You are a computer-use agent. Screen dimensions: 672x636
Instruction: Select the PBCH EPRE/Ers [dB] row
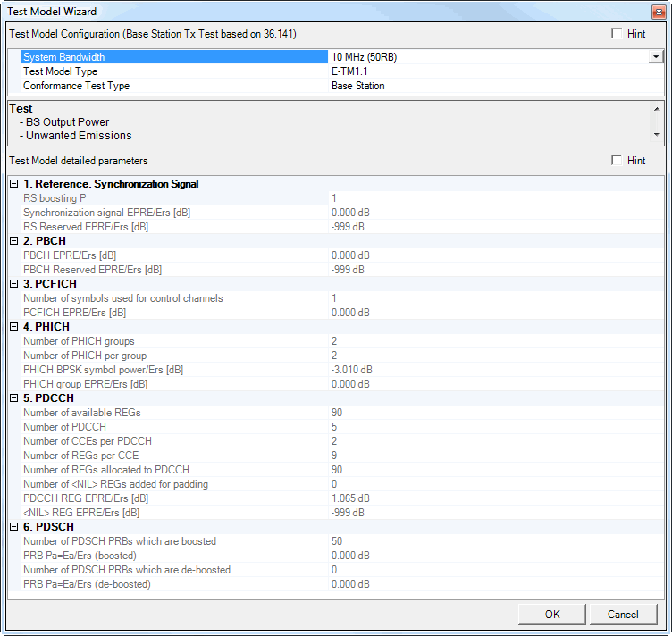341,255
